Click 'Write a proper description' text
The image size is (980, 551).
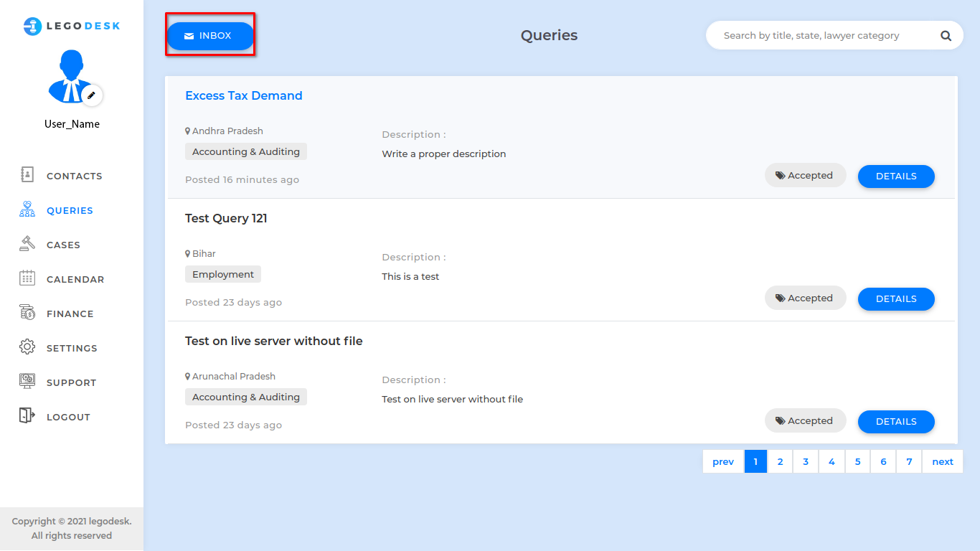pyautogui.click(x=444, y=154)
